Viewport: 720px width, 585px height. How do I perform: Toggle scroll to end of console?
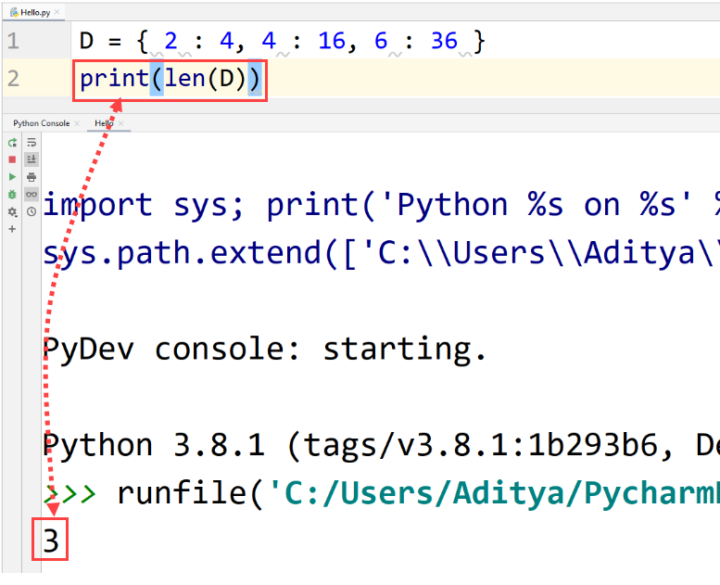tap(31, 160)
